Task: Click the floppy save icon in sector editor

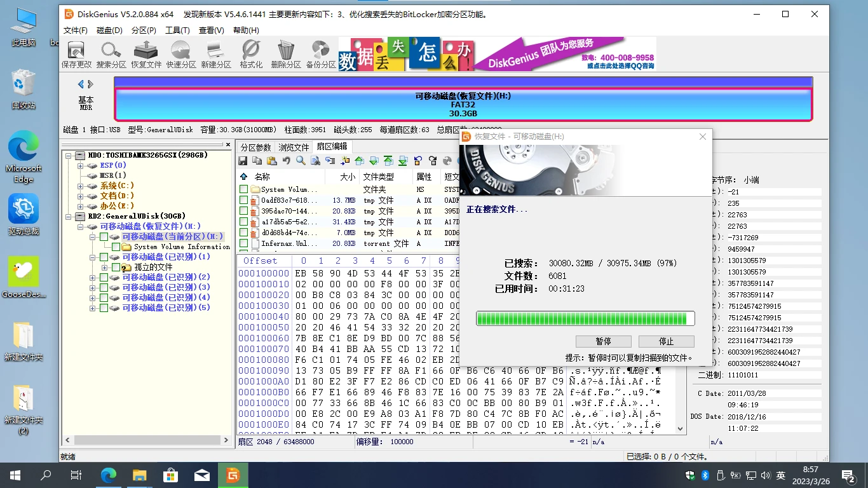Action: pos(243,161)
